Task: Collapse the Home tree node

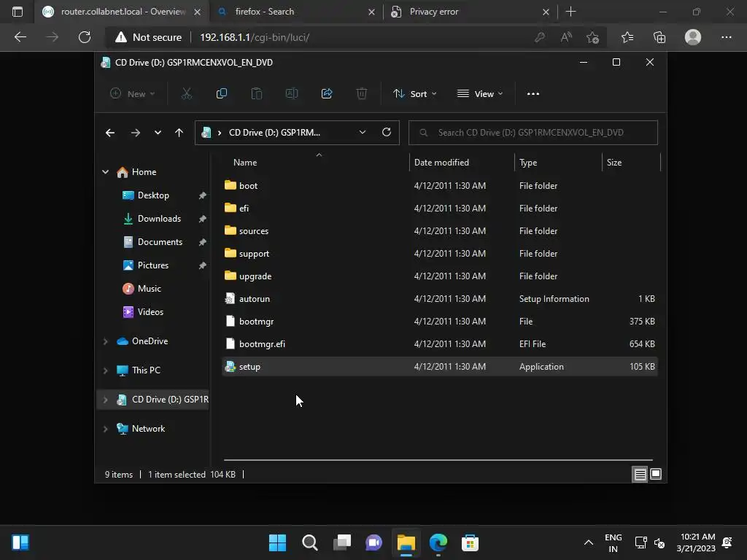Action: pyautogui.click(x=105, y=172)
